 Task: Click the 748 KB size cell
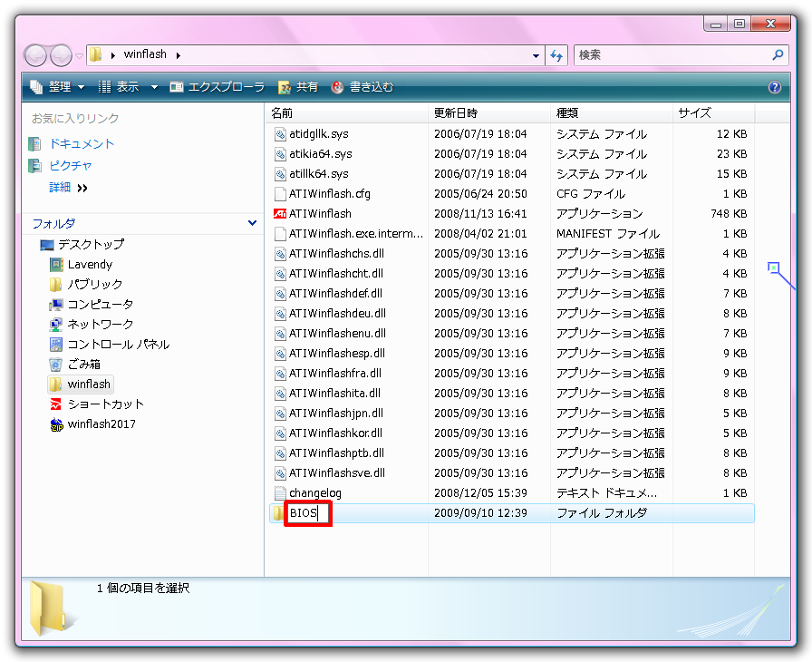click(729, 214)
